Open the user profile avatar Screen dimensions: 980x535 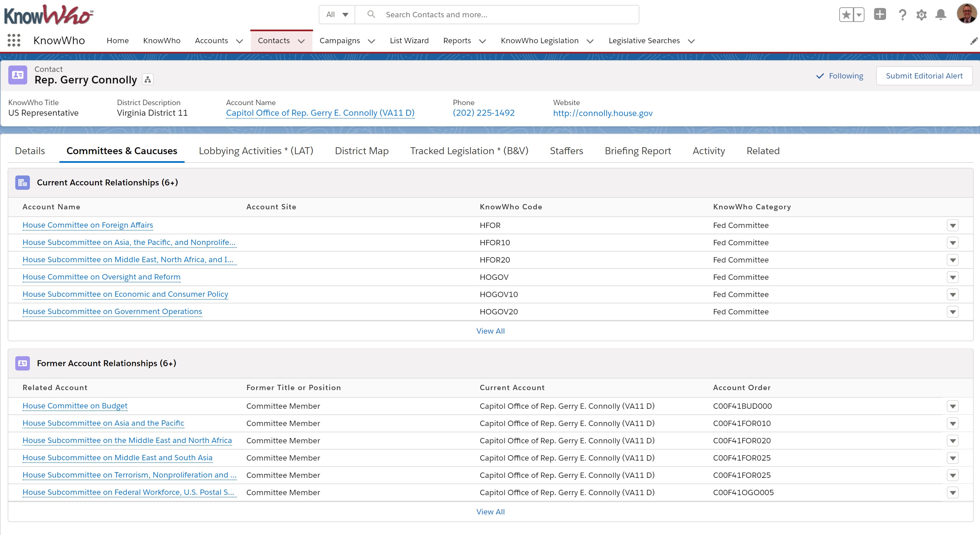point(966,14)
